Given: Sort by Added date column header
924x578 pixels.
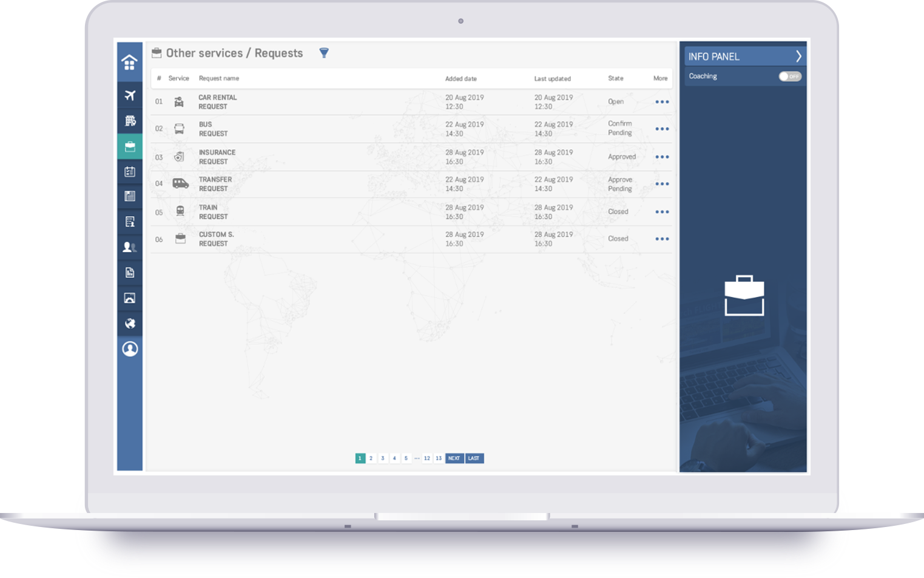Looking at the screenshot, I should 460,78.
